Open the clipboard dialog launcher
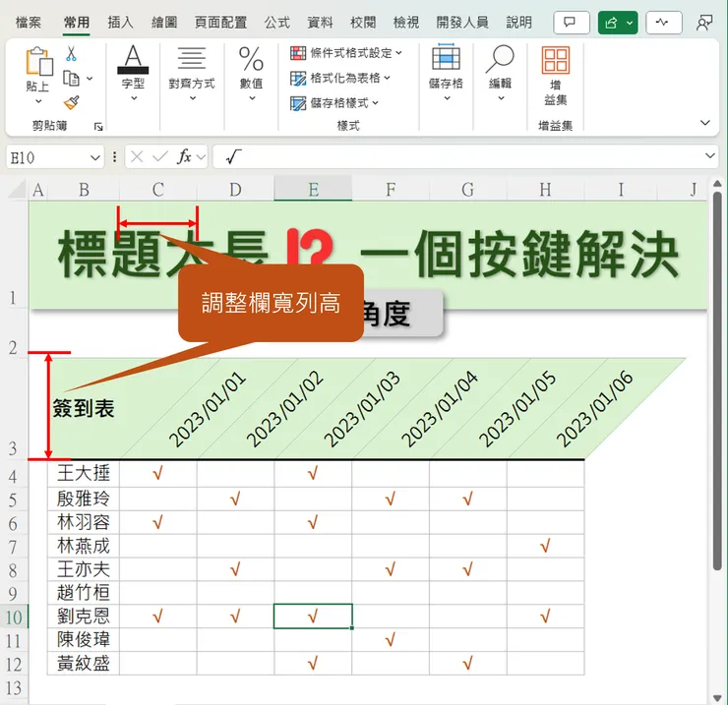 click(x=98, y=126)
